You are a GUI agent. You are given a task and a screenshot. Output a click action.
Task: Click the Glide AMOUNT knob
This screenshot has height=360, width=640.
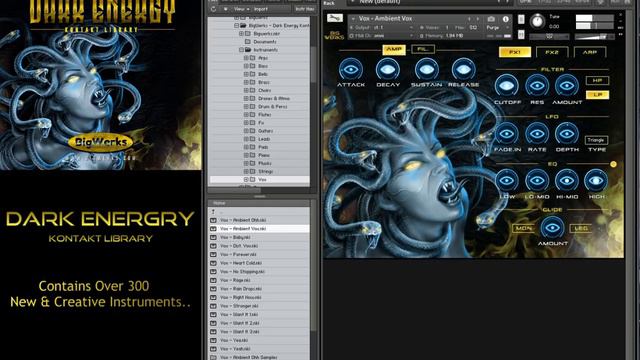click(x=552, y=227)
